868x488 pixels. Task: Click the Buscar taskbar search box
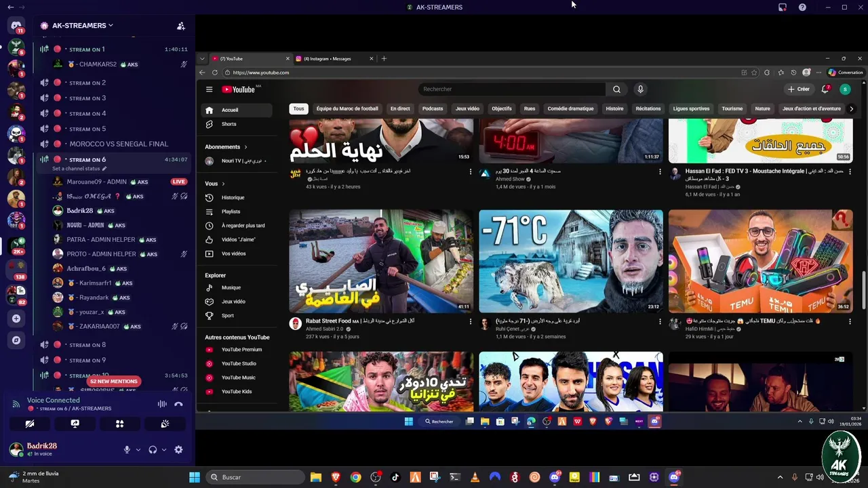254,477
